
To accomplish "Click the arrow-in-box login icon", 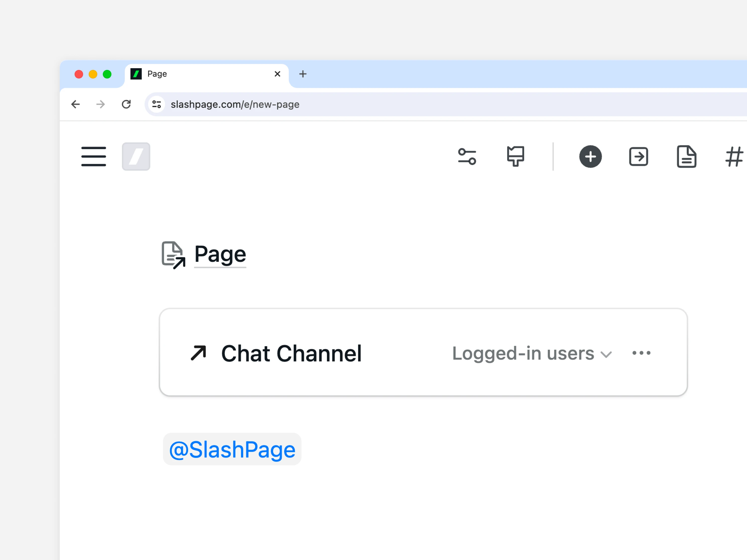I will pos(638,156).
